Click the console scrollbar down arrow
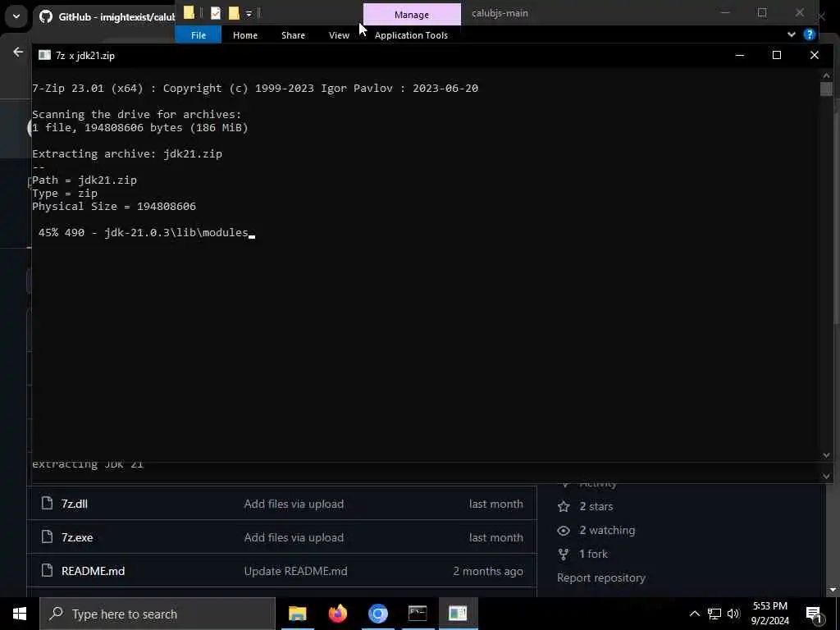Viewport: 840px width, 630px height. pos(826,454)
